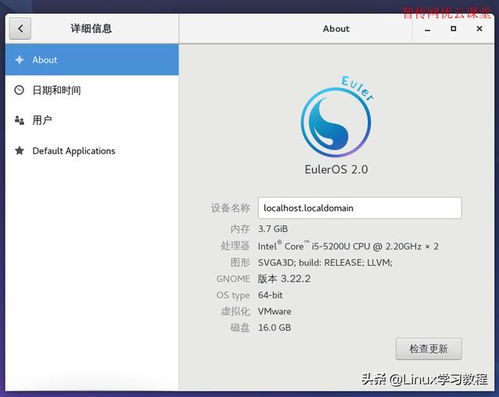This screenshot has width=499, height=397.
Task: Click the star icon for Default Applications
Action: tap(20, 151)
